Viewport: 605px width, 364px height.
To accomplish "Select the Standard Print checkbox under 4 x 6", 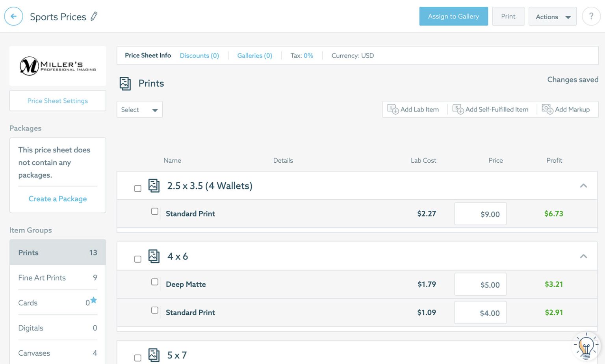I will [155, 310].
